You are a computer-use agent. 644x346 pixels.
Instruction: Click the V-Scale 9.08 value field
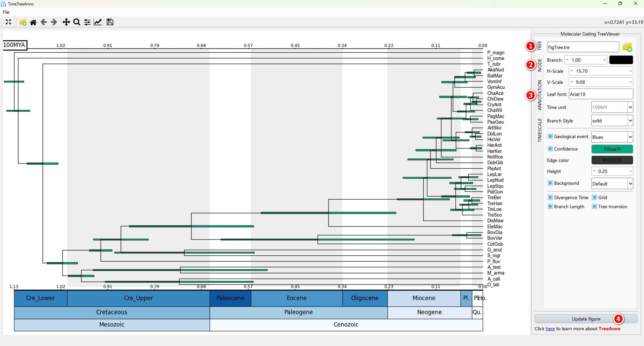coord(601,82)
